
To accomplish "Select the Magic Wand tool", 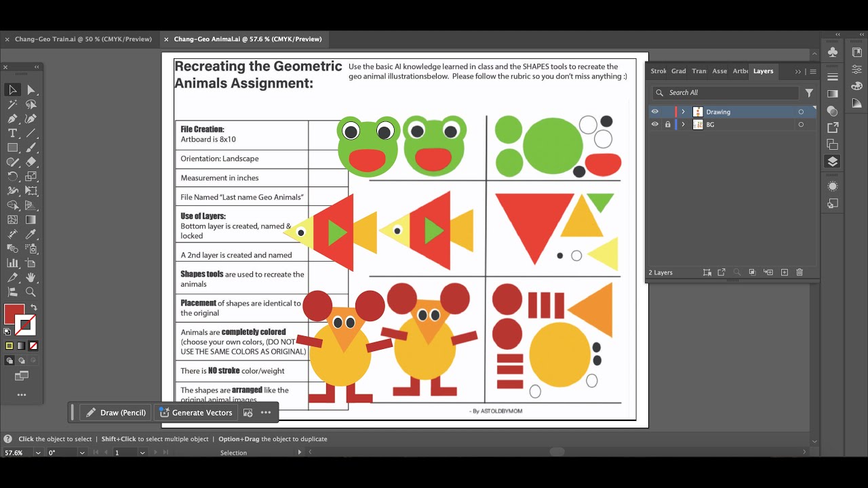I will 12,104.
